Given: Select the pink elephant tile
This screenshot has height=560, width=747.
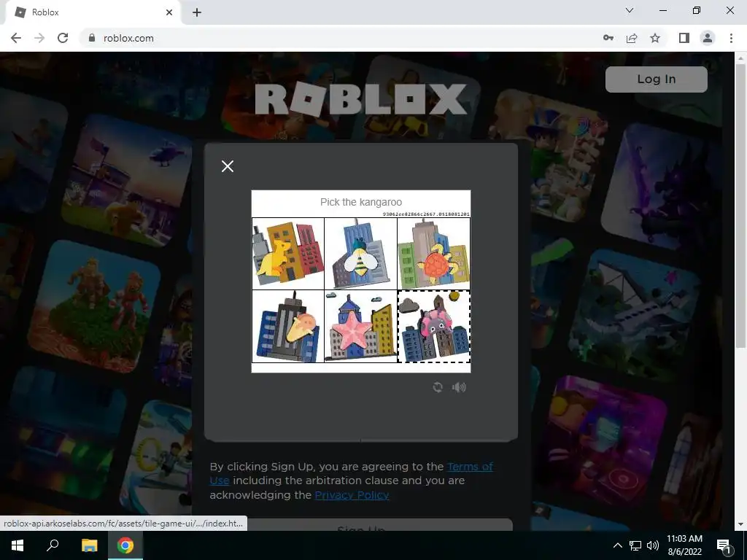Looking at the screenshot, I should point(433,326).
